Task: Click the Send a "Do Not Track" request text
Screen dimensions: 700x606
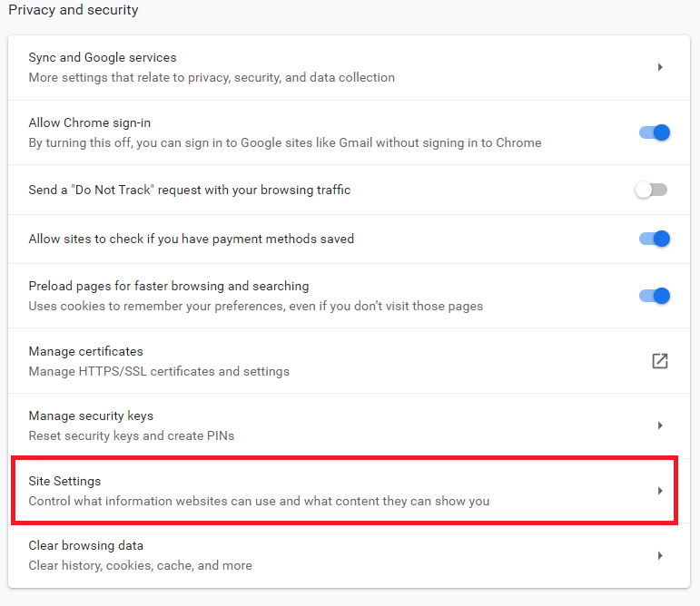Action: [189, 190]
